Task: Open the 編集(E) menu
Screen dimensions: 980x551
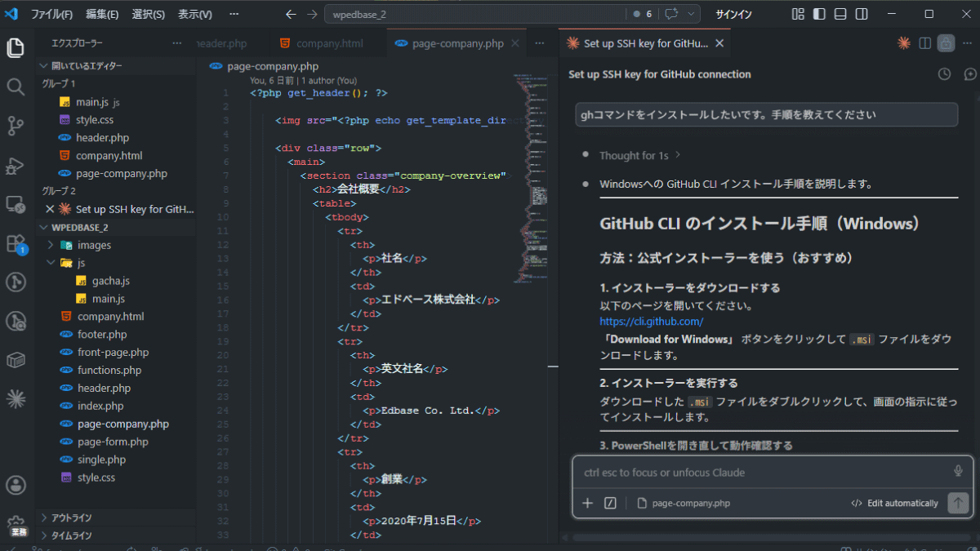Action: pyautogui.click(x=102, y=14)
